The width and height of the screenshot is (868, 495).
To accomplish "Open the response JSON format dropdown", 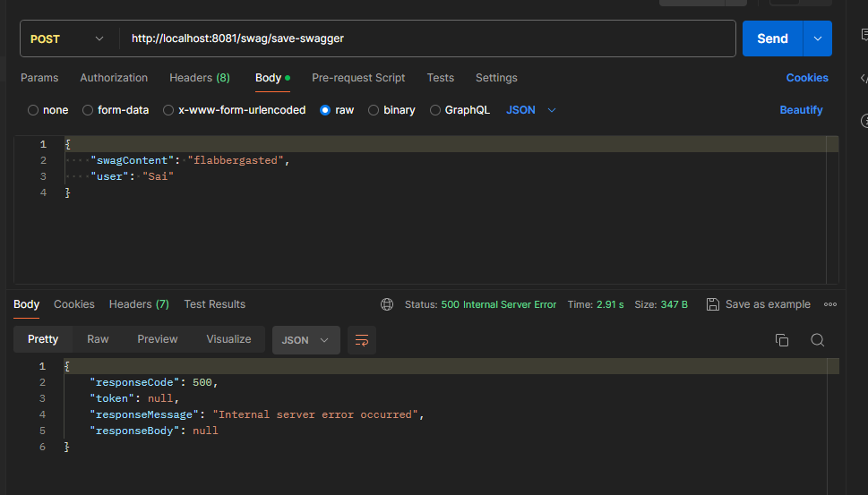I will click(x=305, y=340).
